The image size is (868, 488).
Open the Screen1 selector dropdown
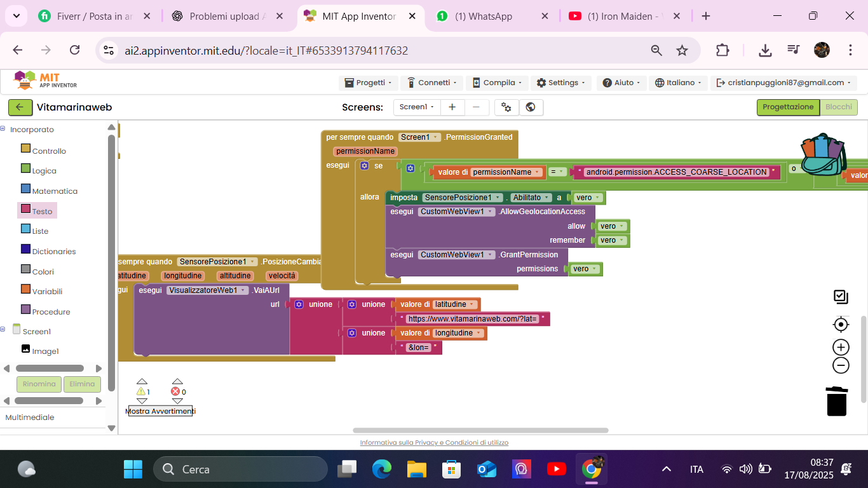point(417,107)
